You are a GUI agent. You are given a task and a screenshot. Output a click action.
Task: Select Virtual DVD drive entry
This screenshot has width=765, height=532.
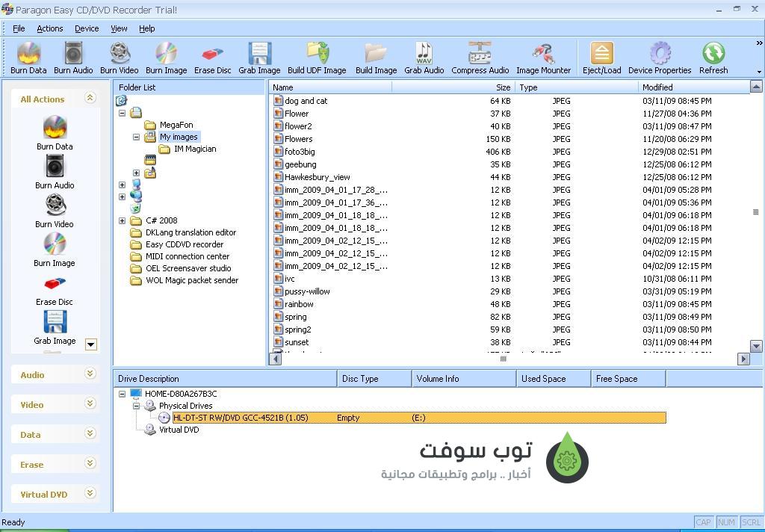179,430
